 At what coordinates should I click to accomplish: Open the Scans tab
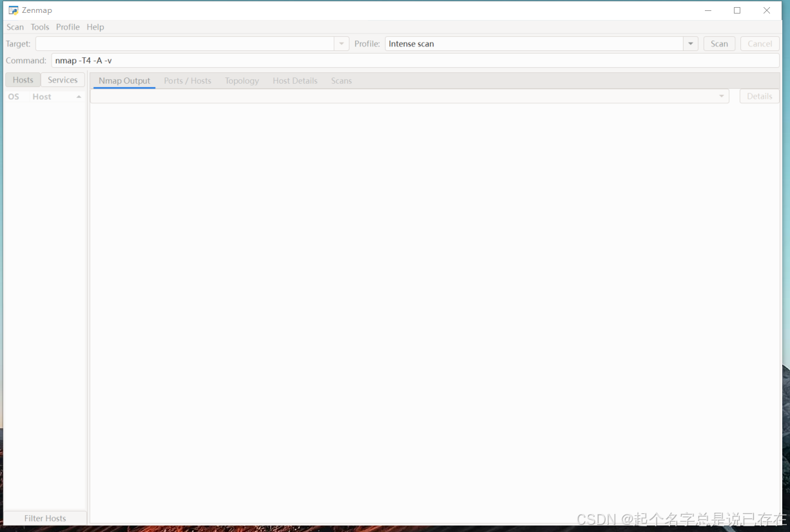[x=341, y=81]
